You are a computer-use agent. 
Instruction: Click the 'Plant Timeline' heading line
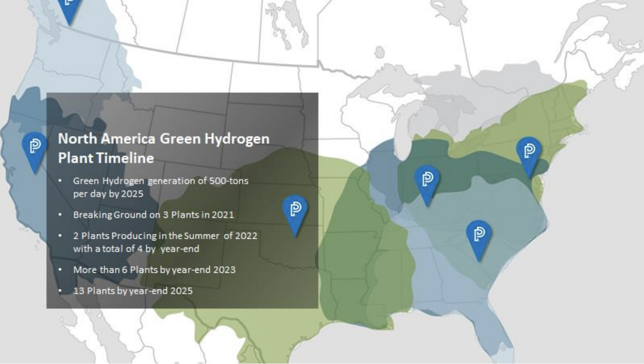coord(106,158)
